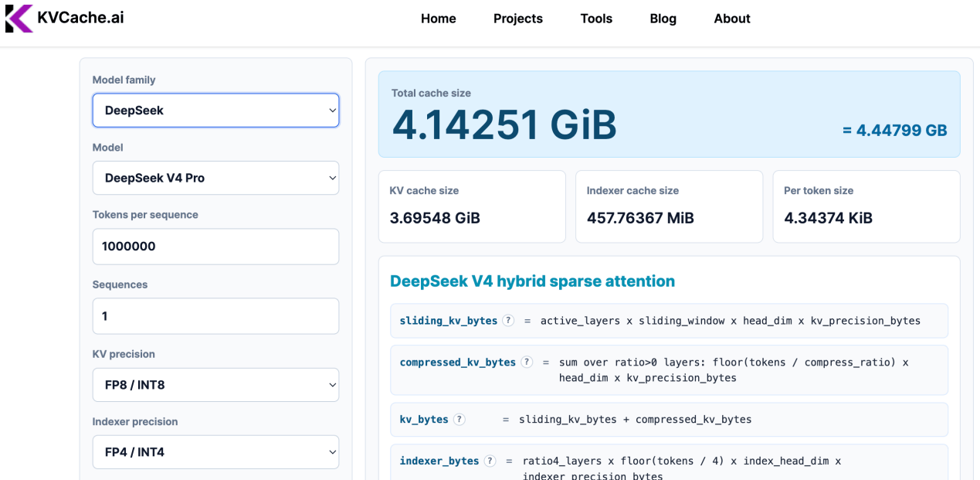Open help icon beside sliding_kv_bytes

[x=508, y=321]
